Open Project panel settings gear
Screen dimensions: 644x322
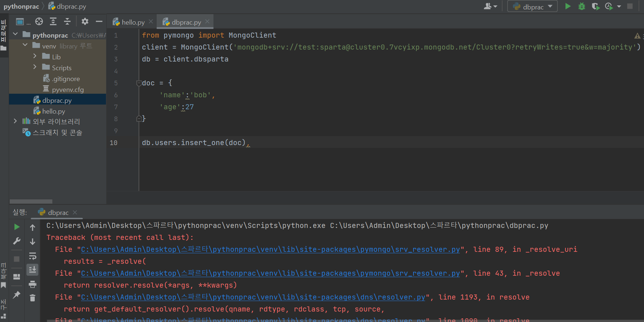[x=85, y=21]
